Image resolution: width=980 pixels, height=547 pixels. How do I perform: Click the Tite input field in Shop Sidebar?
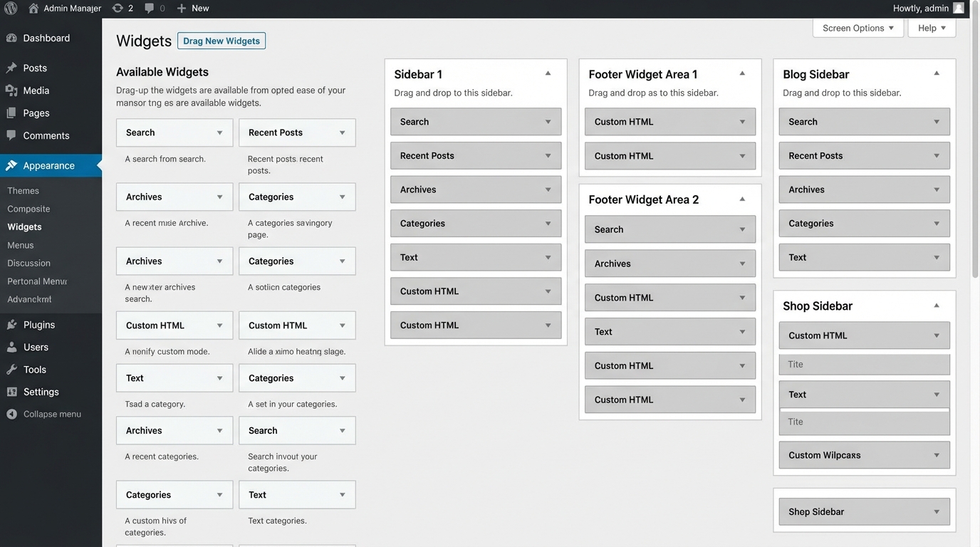864,365
